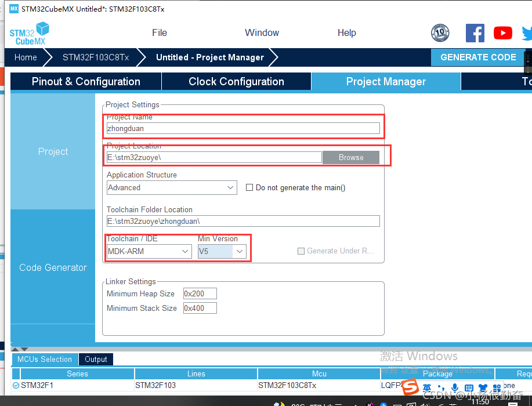Click the GENERATE CODE button
The height and width of the screenshot is (406, 532).
click(478, 57)
